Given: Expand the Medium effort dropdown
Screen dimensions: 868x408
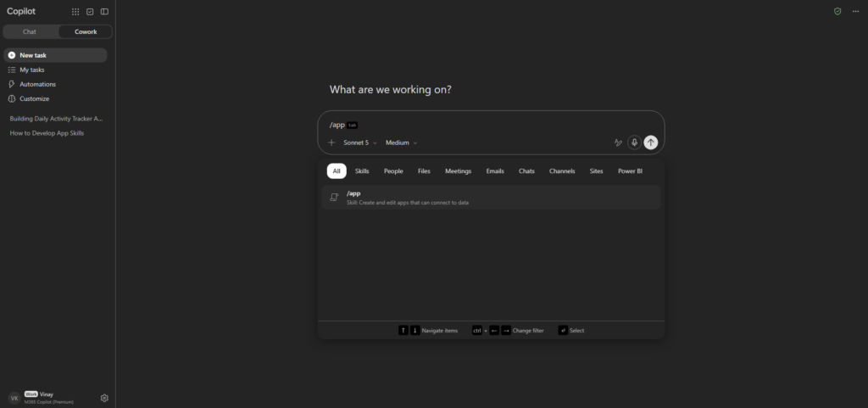Looking at the screenshot, I should coord(401,143).
